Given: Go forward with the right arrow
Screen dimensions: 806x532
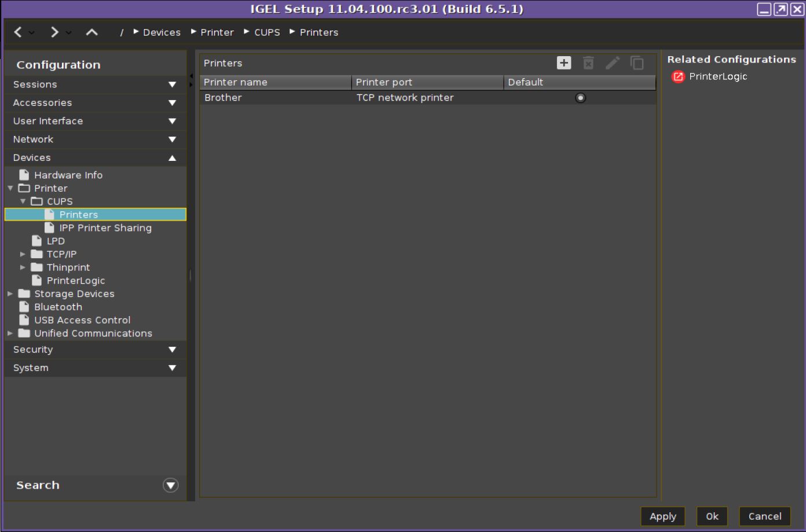Looking at the screenshot, I should [54, 32].
